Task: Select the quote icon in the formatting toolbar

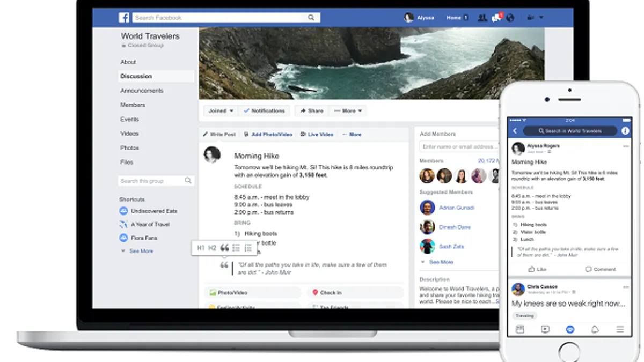Action: tap(224, 248)
